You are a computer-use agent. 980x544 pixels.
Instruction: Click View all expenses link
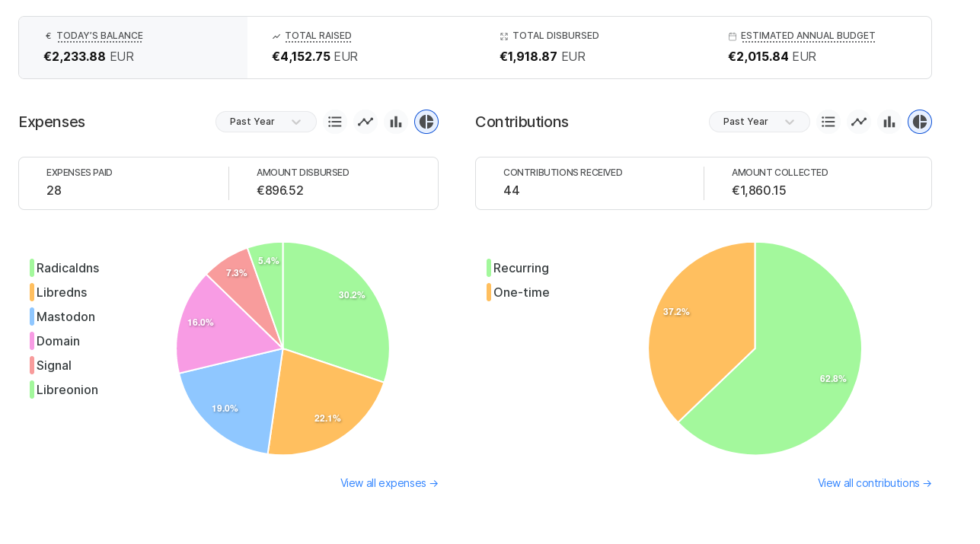389,483
